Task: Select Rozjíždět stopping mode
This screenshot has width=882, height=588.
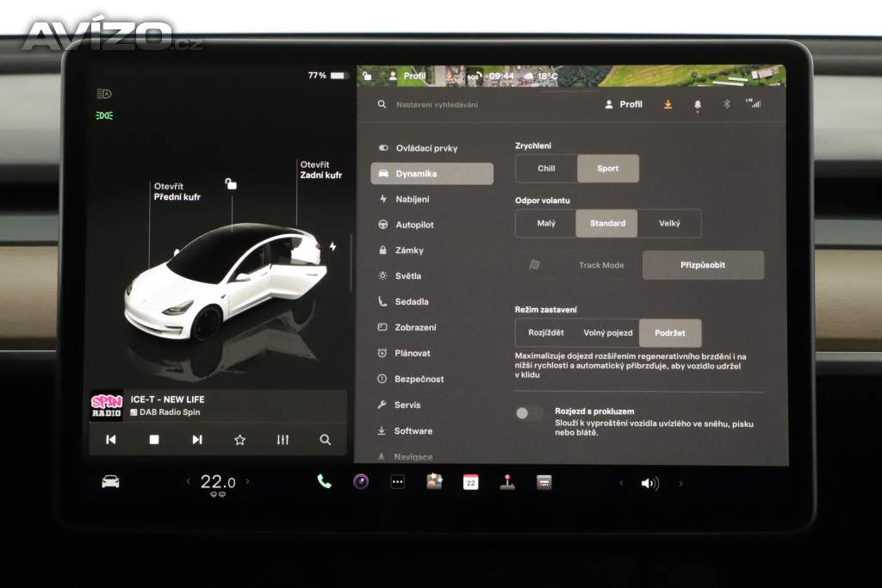Action: pos(545,333)
